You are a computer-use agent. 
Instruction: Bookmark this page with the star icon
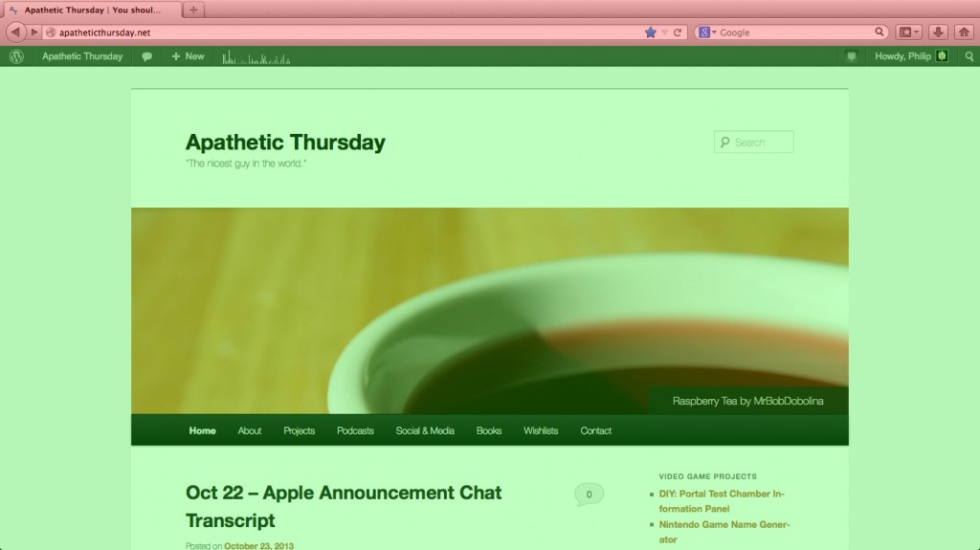[651, 33]
